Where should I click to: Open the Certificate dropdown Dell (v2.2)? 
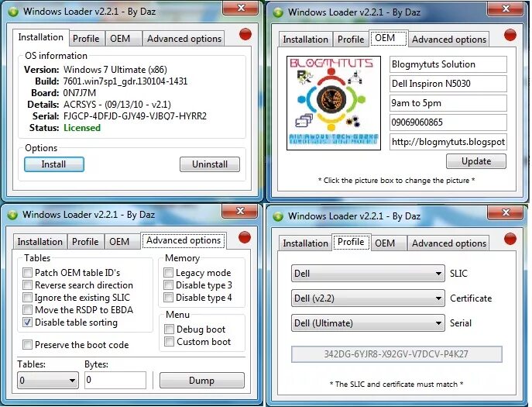click(x=368, y=298)
